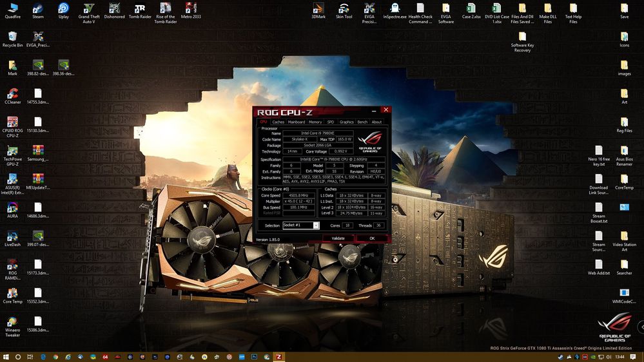Select the CCleaner desktop shortcut
Screen dimensions: 644x362
pyautogui.click(x=13, y=97)
